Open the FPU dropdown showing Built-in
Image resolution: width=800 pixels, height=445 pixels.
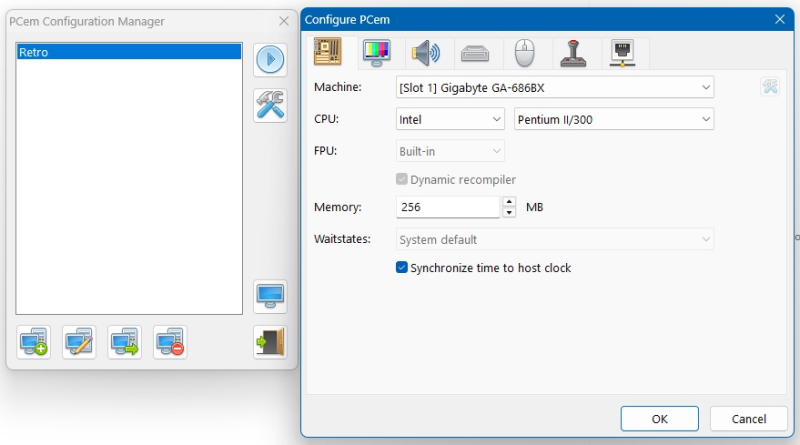point(450,151)
